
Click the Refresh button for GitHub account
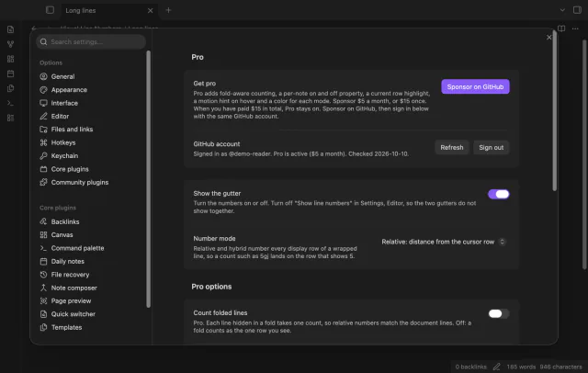pyautogui.click(x=451, y=148)
